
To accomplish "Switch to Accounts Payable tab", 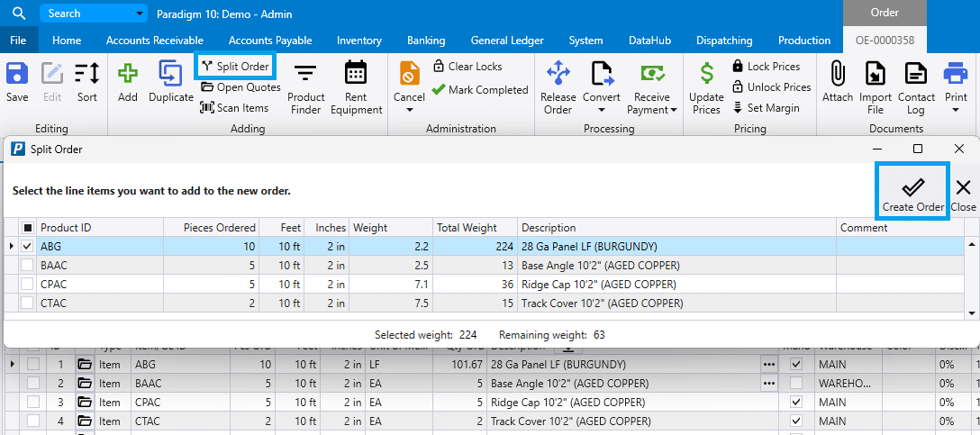I will [270, 40].
